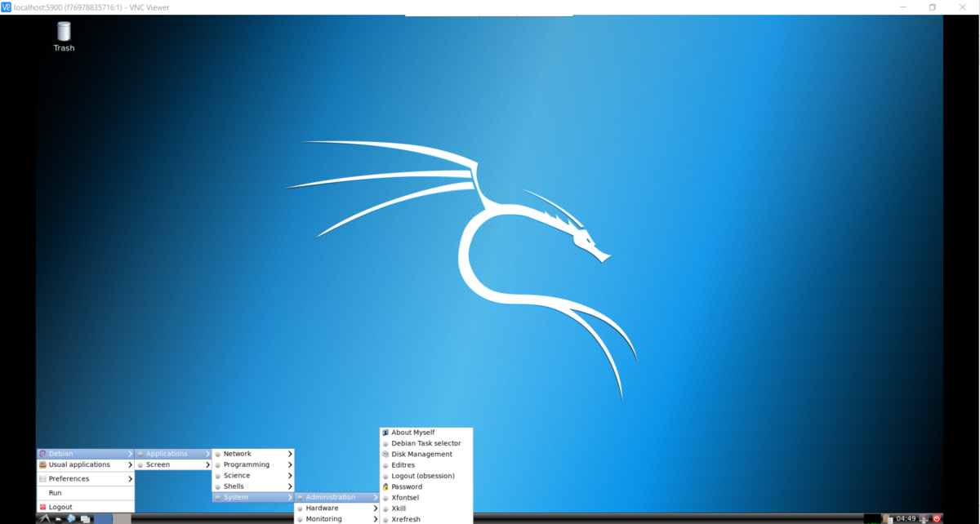Expand the Shells submenu arrow
Image resolution: width=980 pixels, height=524 pixels.
[x=290, y=486]
